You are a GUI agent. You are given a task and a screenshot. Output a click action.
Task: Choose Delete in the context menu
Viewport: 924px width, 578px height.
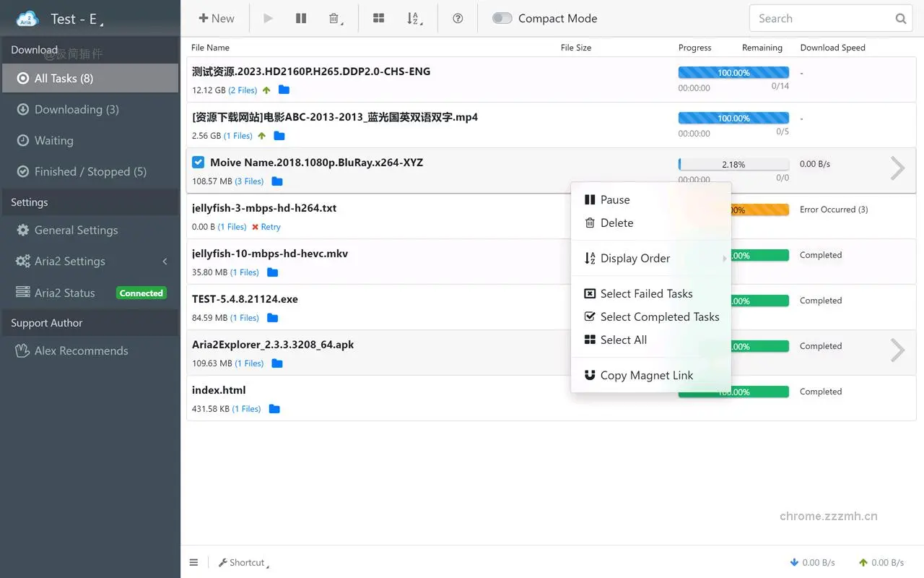pos(650,223)
